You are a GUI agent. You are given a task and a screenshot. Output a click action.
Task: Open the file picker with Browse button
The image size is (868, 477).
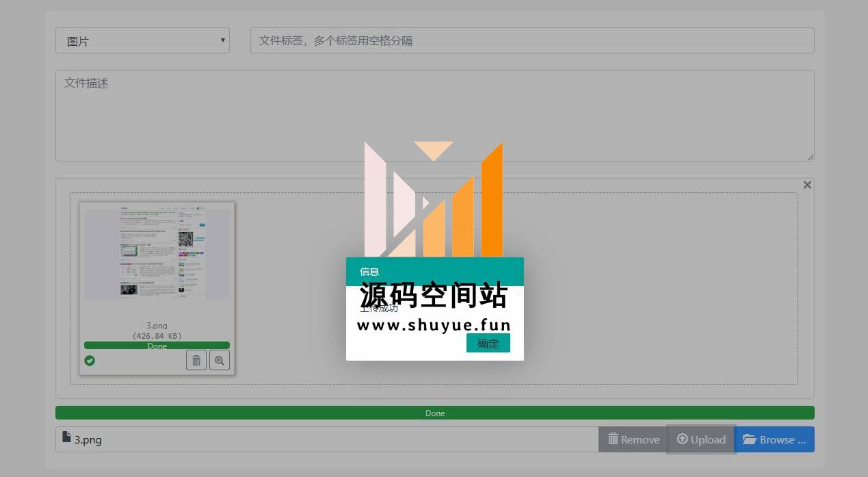click(774, 439)
